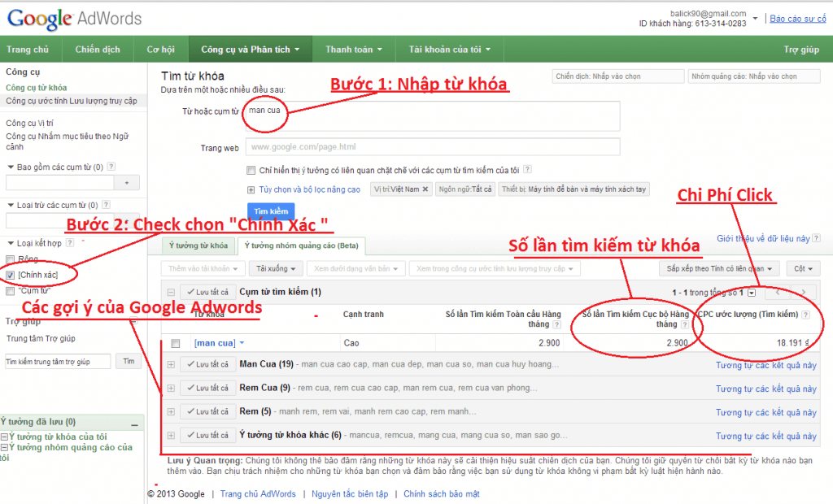Image resolution: width=833 pixels, height=504 pixels.
Task: Click the Từ hoặc cụm từ keyword textbox
Action: (433, 115)
